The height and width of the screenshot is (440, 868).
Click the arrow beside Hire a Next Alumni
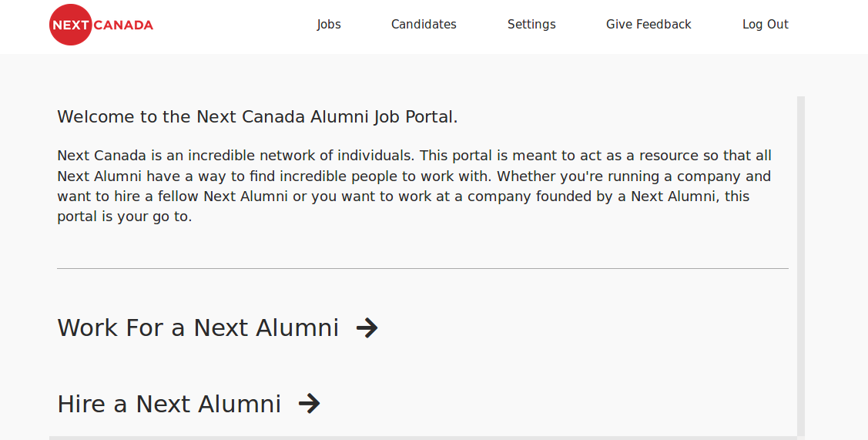point(309,404)
